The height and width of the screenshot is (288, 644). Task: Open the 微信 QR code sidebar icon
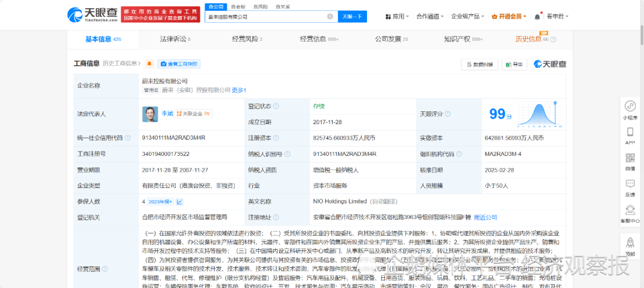point(630,162)
